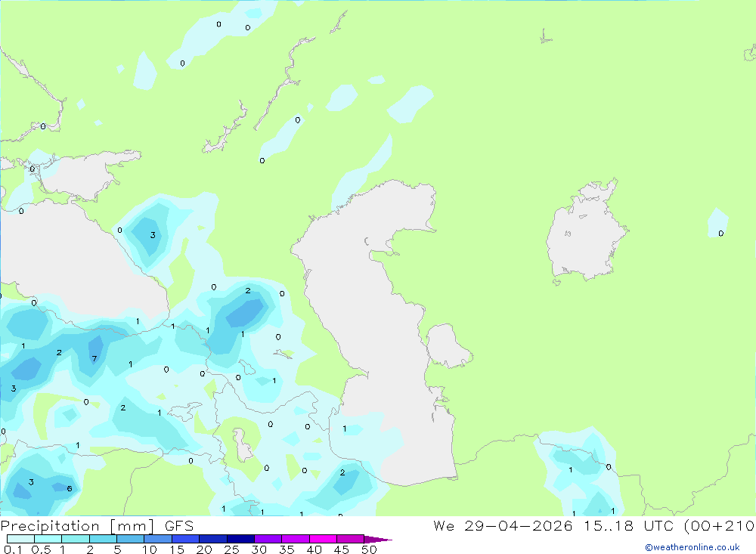This screenshot has width=756, height=554.
Task: Click the above-50 arrow tip of the legend
Action: (378, 540)
